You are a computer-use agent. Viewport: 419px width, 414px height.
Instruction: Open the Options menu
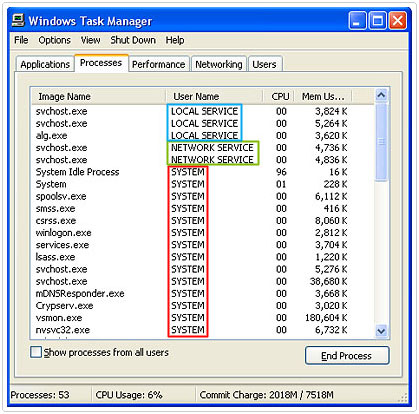(55, 40)
